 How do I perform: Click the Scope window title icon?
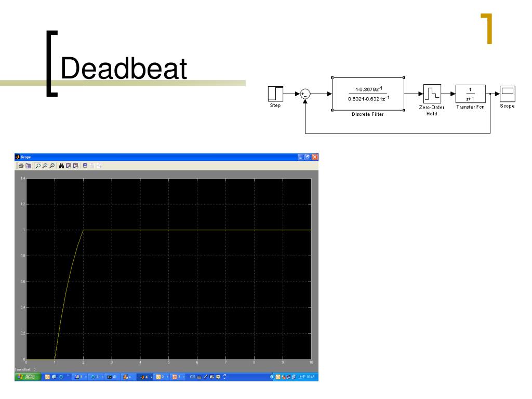tap(17, 157)
